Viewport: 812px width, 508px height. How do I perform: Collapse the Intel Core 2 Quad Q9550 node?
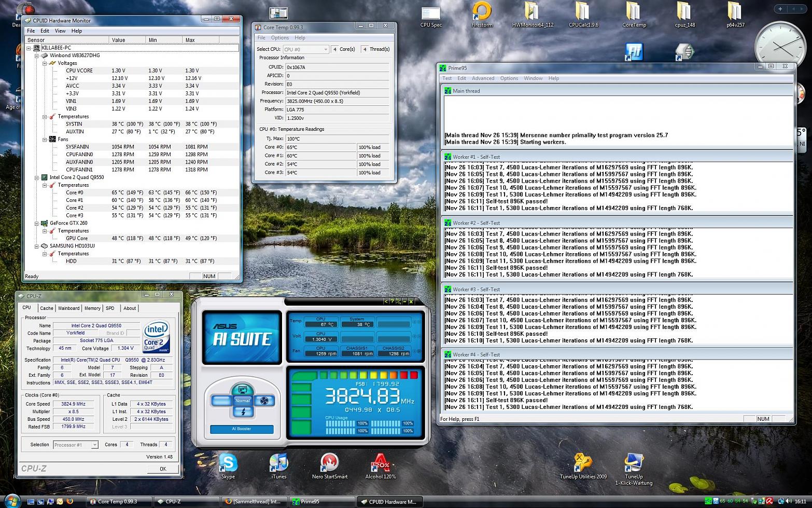pyautogui.click(x=36, y=177)
